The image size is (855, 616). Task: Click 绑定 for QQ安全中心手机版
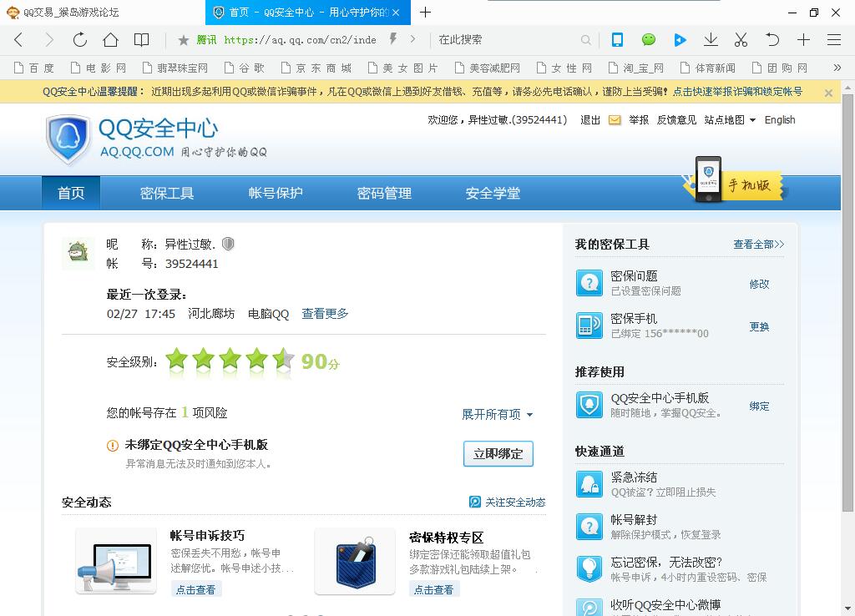pos(759,406)
